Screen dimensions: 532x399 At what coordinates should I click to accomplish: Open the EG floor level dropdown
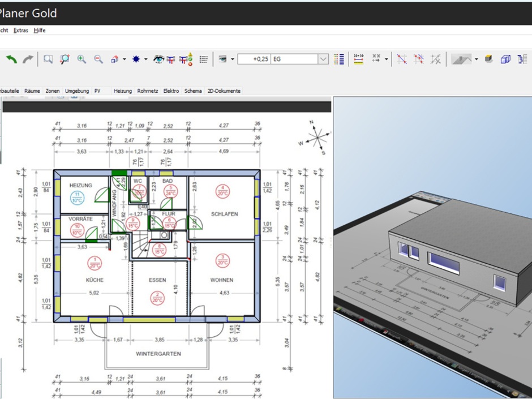[x=323, y=59]
